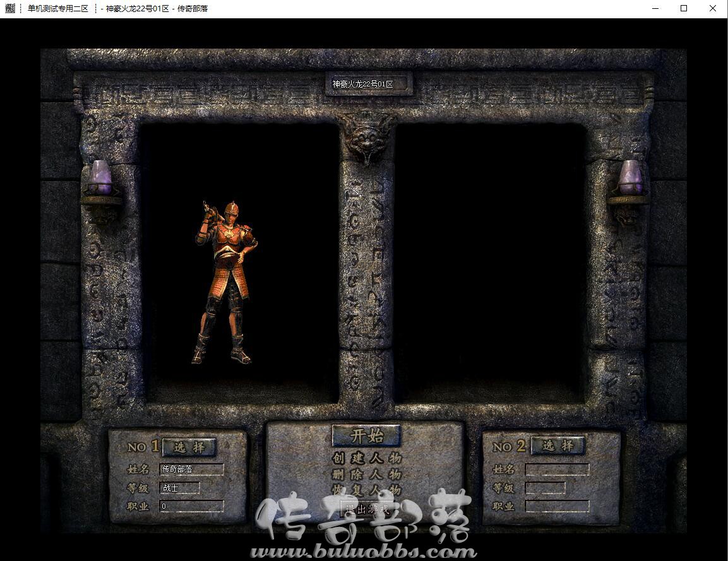The height and width of the screenshot is (561, 728).
Task: Select the warrior character in left alcove
Action: 225,282
